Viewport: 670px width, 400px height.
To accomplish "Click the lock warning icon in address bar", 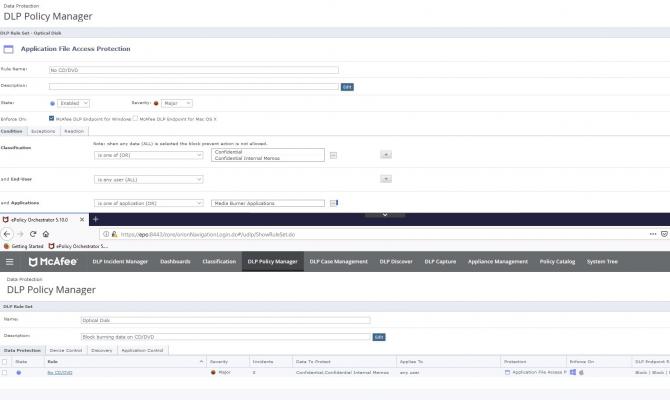I will click(x=114, y=234).
